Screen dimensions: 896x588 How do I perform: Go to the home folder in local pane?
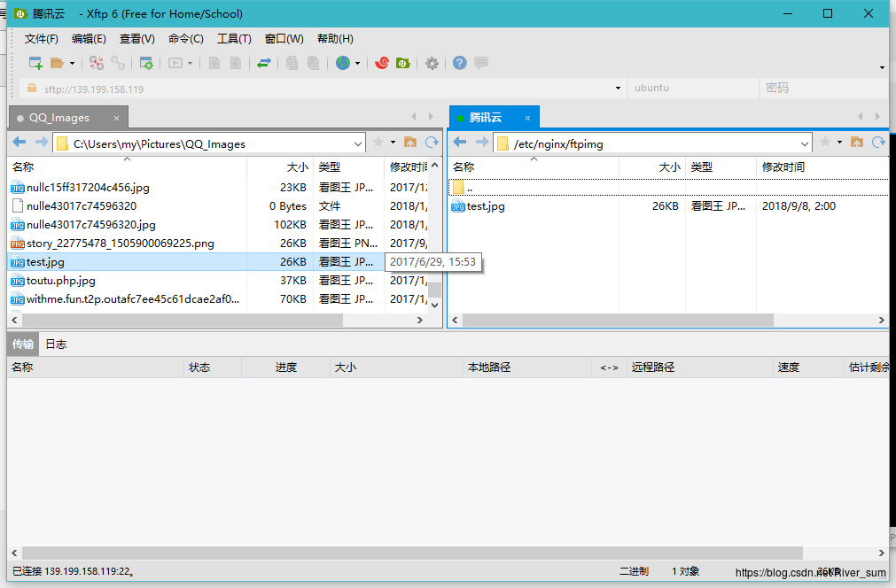[x=410, y=143]
